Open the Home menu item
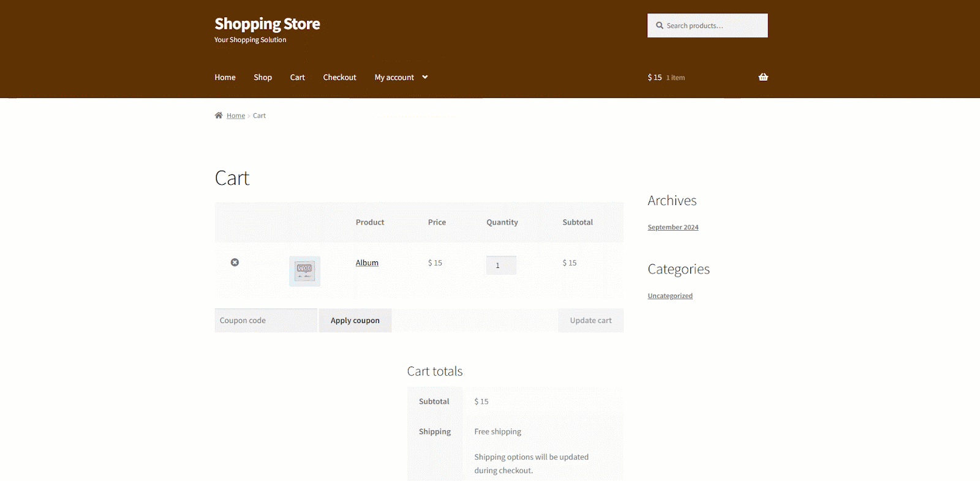Viewport: 980px width, 481px height. pos(225,77)
